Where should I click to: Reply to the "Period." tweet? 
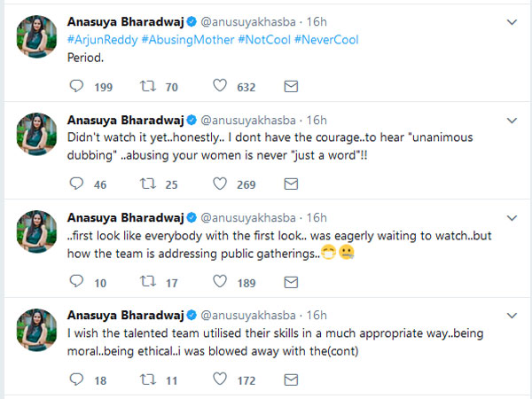[x=76, y=87]
